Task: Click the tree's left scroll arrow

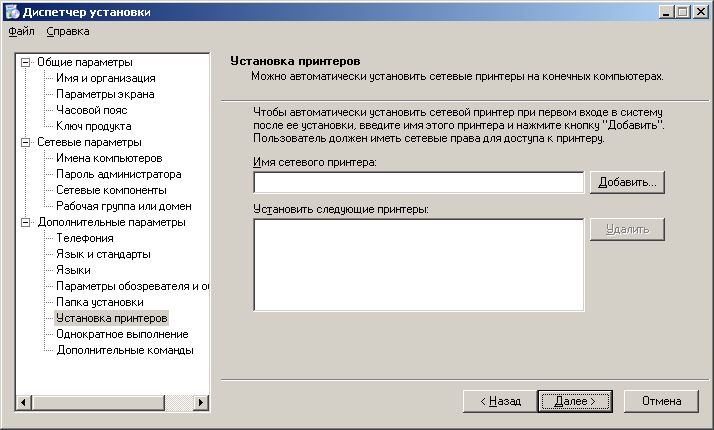Action: pos(23,403)
